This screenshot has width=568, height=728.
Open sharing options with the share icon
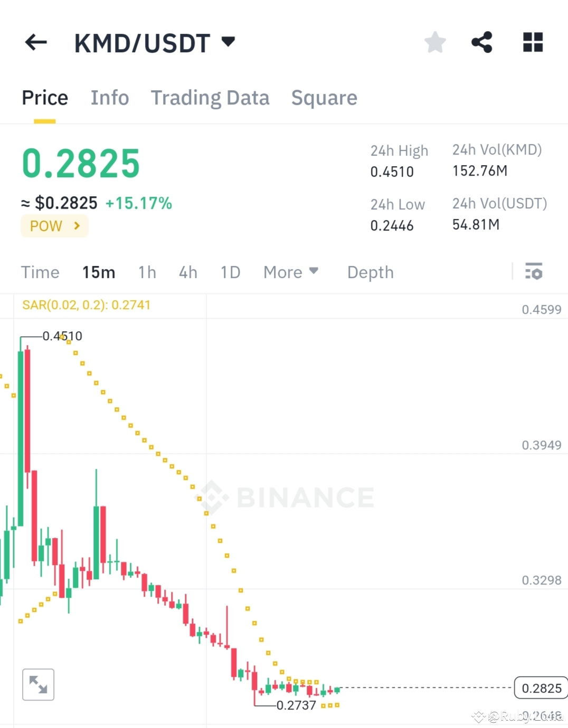tap(482, 42)
